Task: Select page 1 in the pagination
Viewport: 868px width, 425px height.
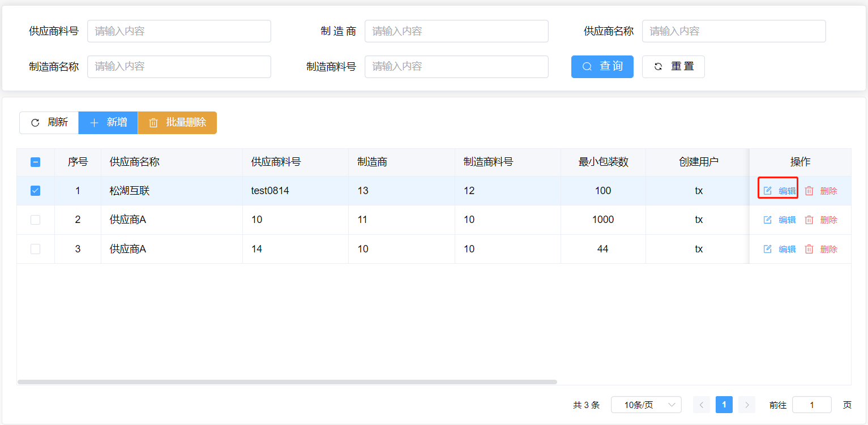Action: pos(724,405)
